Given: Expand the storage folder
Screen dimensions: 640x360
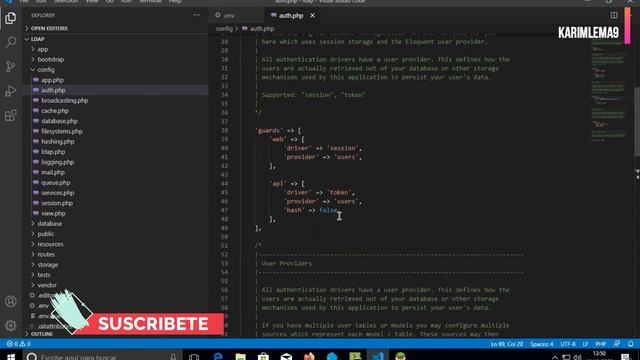Looking at the screenshot, I should (x=48, y=264).
